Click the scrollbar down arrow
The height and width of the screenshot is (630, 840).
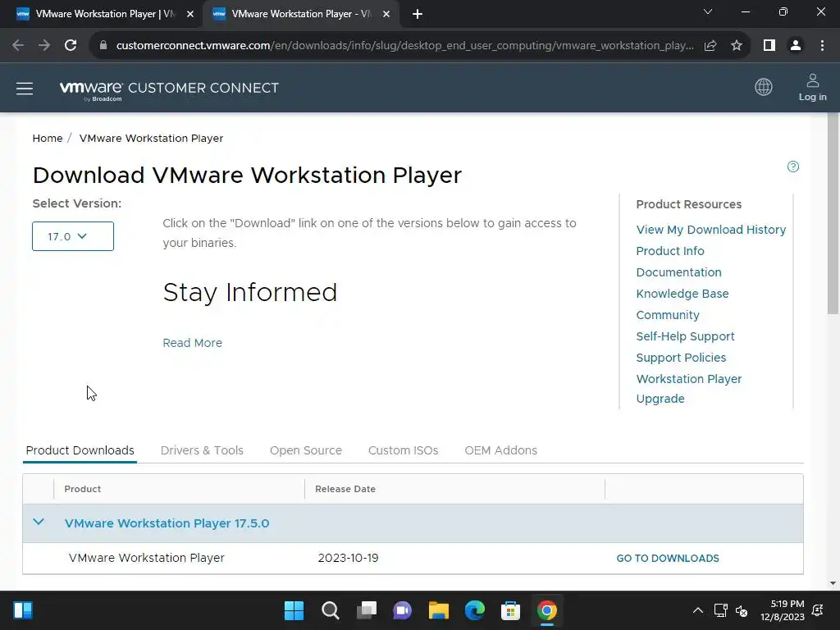pyautogui.click(x=833, y=583)
